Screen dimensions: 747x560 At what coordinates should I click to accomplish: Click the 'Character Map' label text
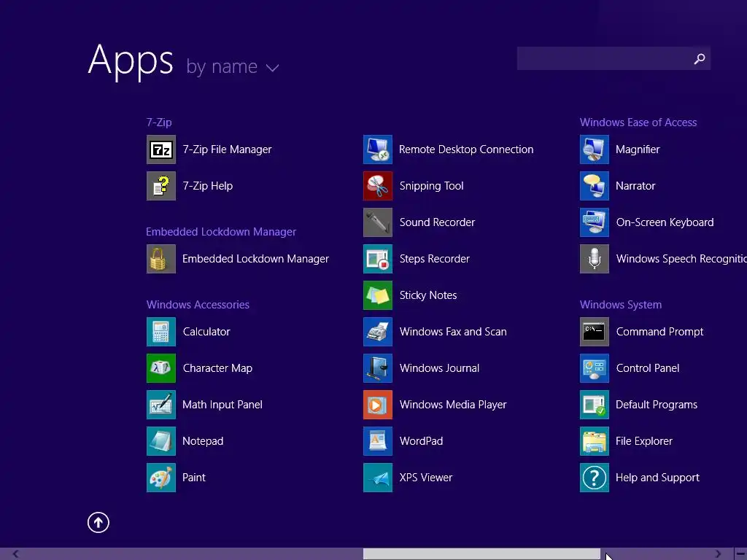coord(217,368)
